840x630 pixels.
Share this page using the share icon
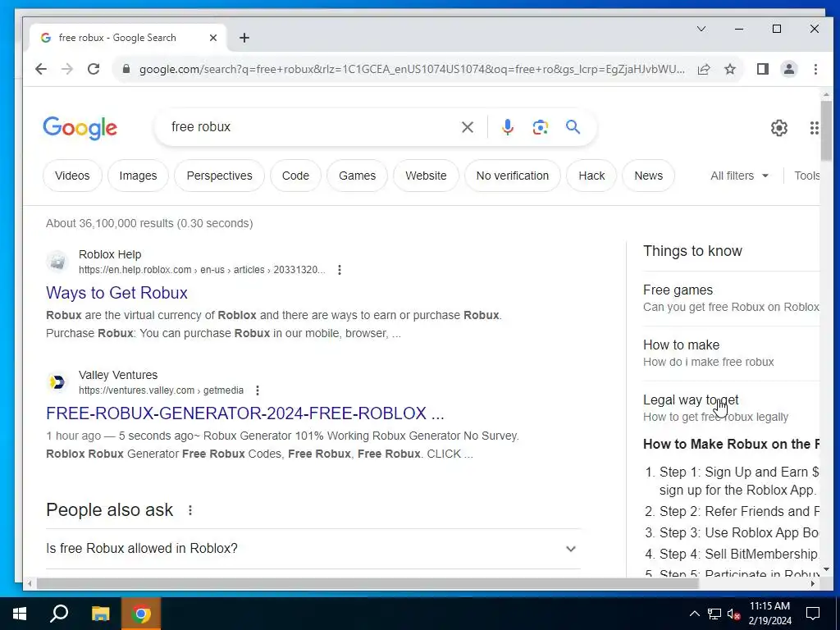703,69
